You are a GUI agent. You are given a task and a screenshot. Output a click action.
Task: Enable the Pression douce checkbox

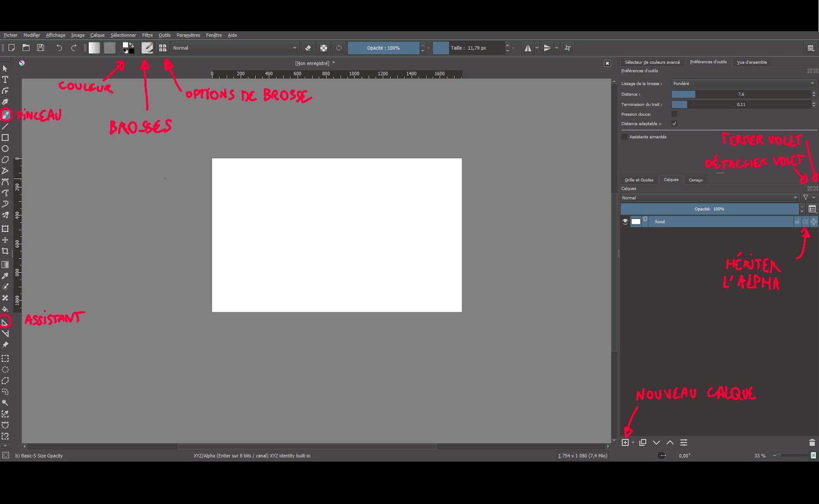pyautogui.click(x=674, y=114)
